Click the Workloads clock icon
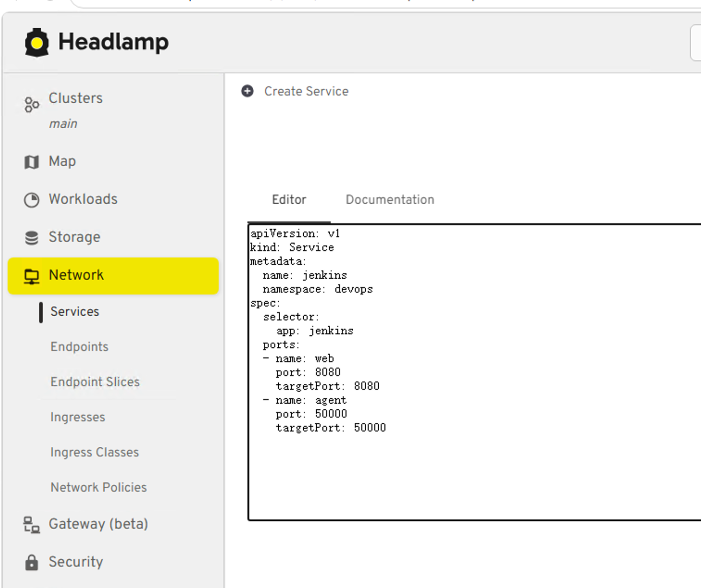Image resolution: width=701 pixels, height=588 pixels. point(31,200)
